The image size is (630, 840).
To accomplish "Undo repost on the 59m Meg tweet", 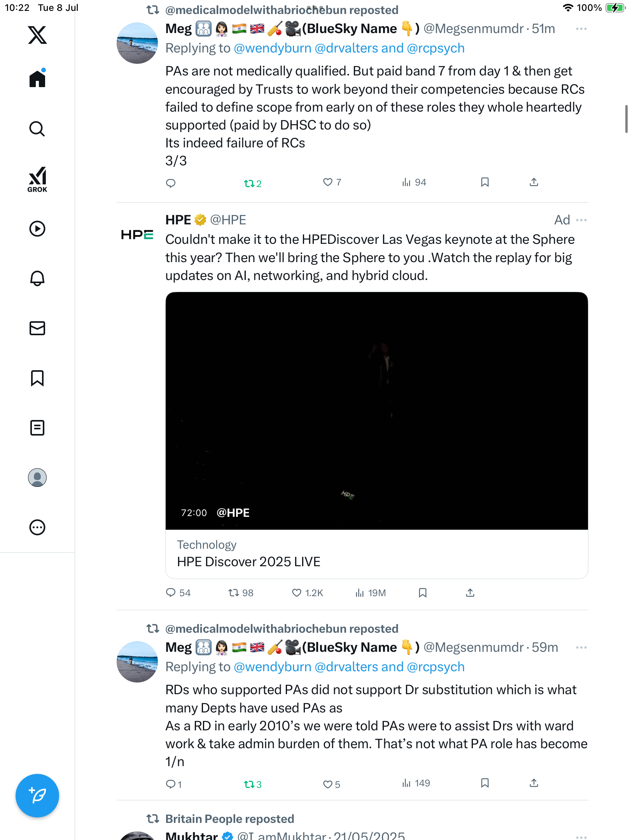I will (x=252, y=784).
